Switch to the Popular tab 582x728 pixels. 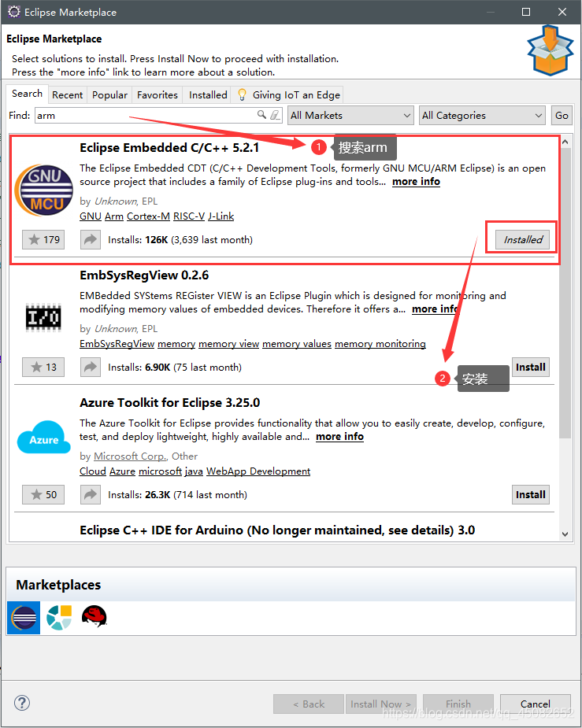coord(109,94)
